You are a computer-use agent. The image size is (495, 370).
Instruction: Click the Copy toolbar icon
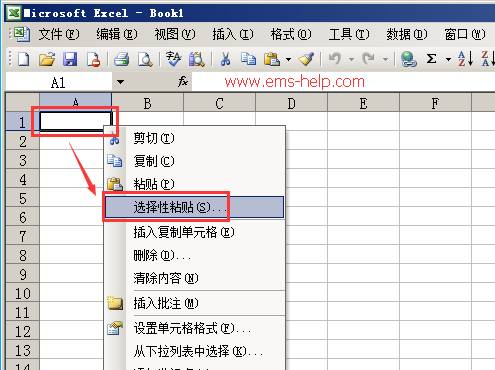(x=248, y=59)
